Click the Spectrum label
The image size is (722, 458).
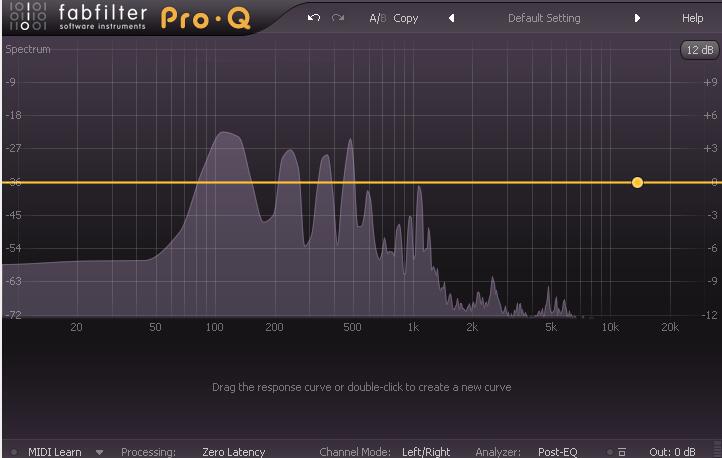click(28, 49)
